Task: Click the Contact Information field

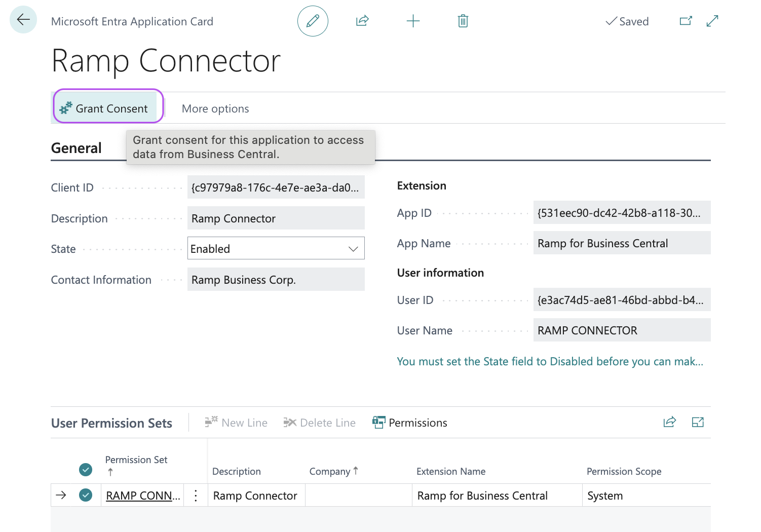Action: coord(276,279)
